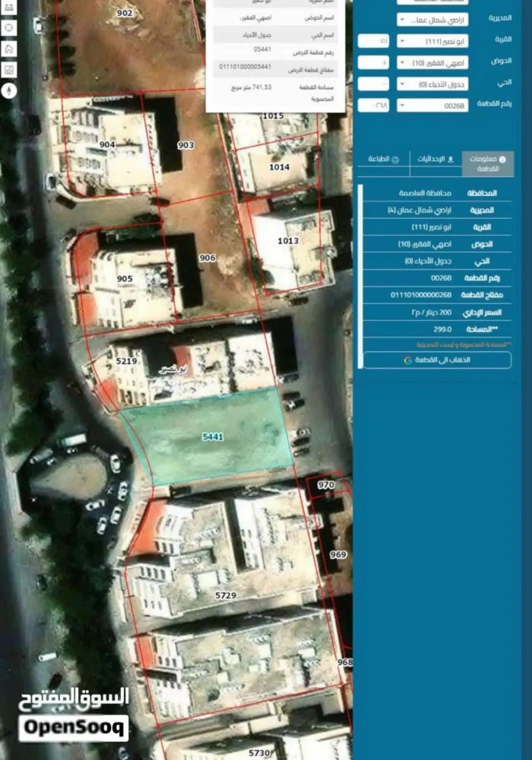The image size is (532, 760).
Task: Open the الحي dropdown جدول الأحياء (0)
Action: (432, 84)
